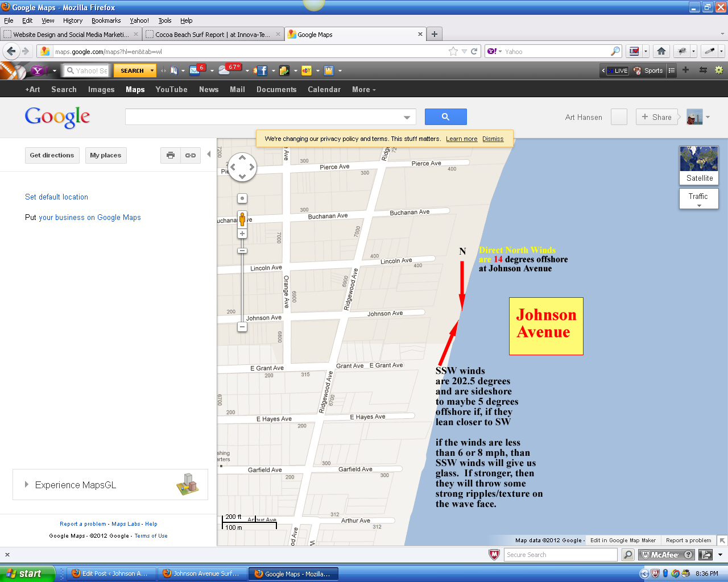Image resolution: width=728 pixels, height=582 pixels.
Task: Open the search box suggestions dropdown arrow
Action: click(407, 118)
